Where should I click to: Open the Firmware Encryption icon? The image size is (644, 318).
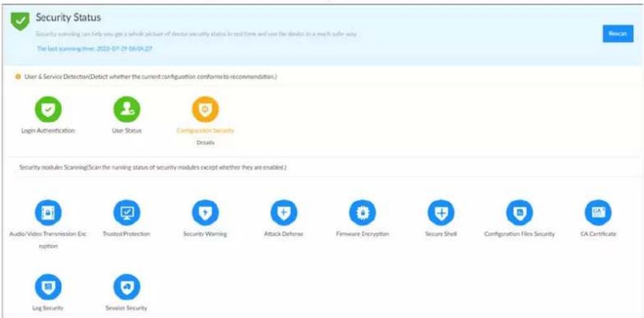coord(362,212)
